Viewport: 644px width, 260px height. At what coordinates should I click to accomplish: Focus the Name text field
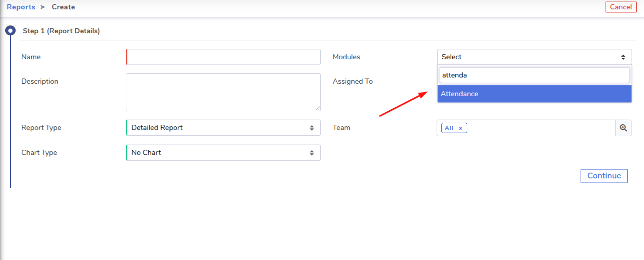224,57
